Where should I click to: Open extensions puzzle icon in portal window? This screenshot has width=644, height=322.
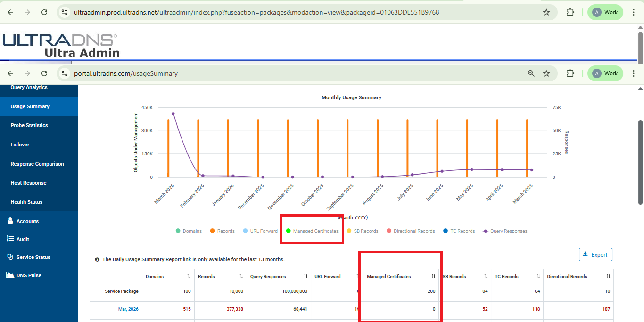coord(570,73)
